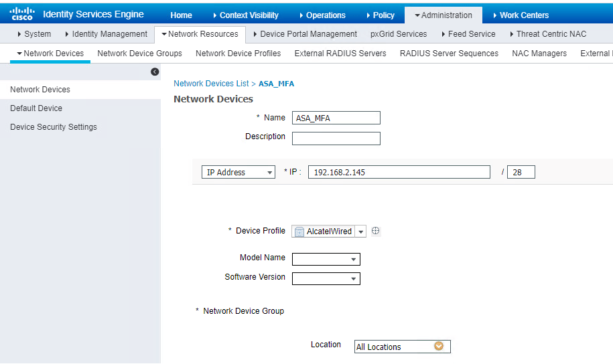The width and height of the screenshot is (613, 364).
Task: Open Device Security Settings in sidebar
Action: [54, 127]
